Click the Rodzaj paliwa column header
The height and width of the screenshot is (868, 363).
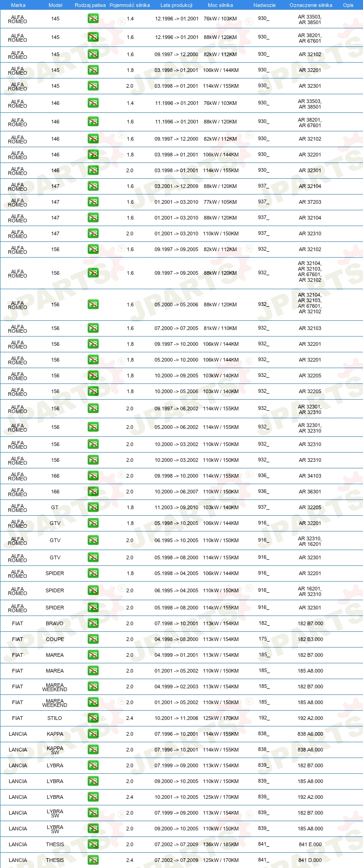(90, 5)
